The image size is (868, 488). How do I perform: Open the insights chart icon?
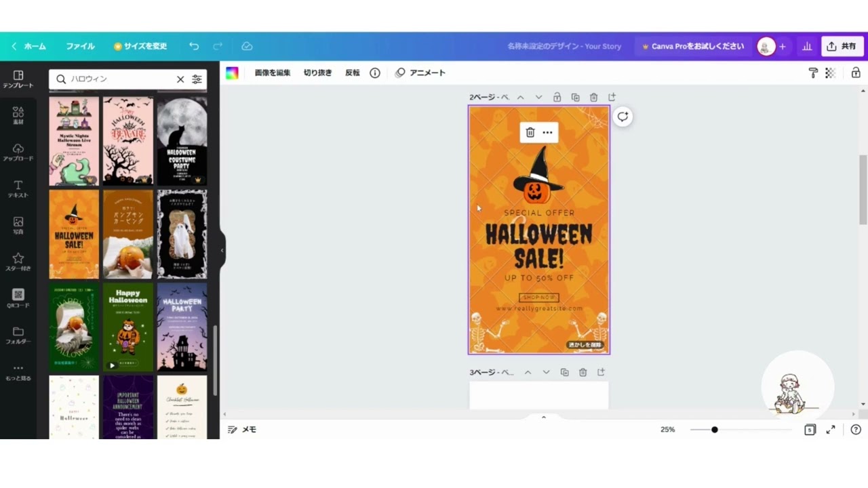pos(807,46)
